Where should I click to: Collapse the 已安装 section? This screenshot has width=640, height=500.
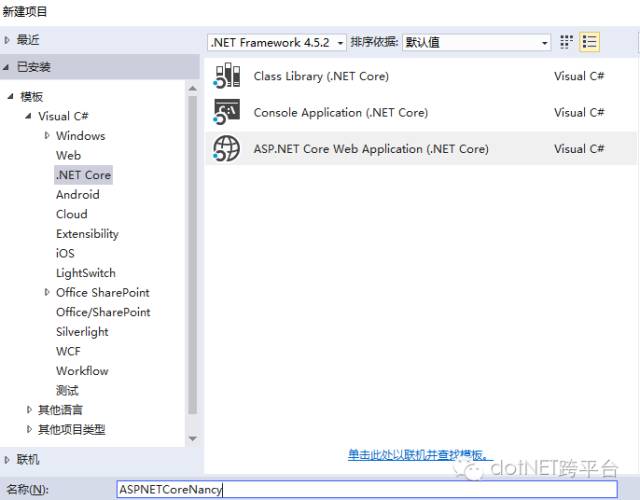point(6,67)
